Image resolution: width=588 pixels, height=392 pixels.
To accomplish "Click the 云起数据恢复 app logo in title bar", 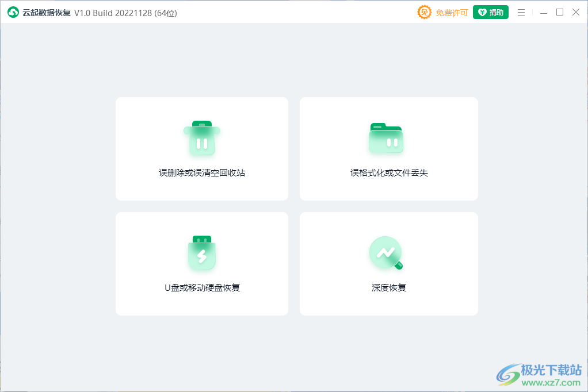I will click(x=13, y=12).
